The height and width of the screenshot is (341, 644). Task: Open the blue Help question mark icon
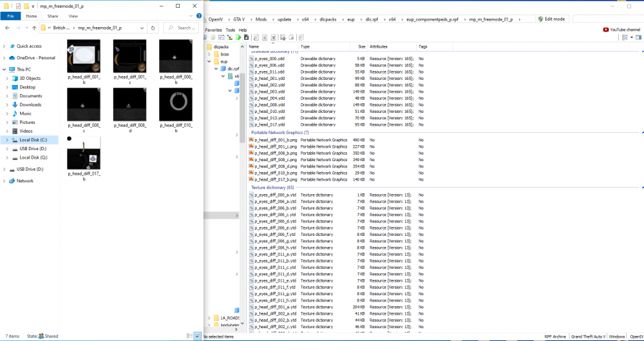(x=199, y=16)
